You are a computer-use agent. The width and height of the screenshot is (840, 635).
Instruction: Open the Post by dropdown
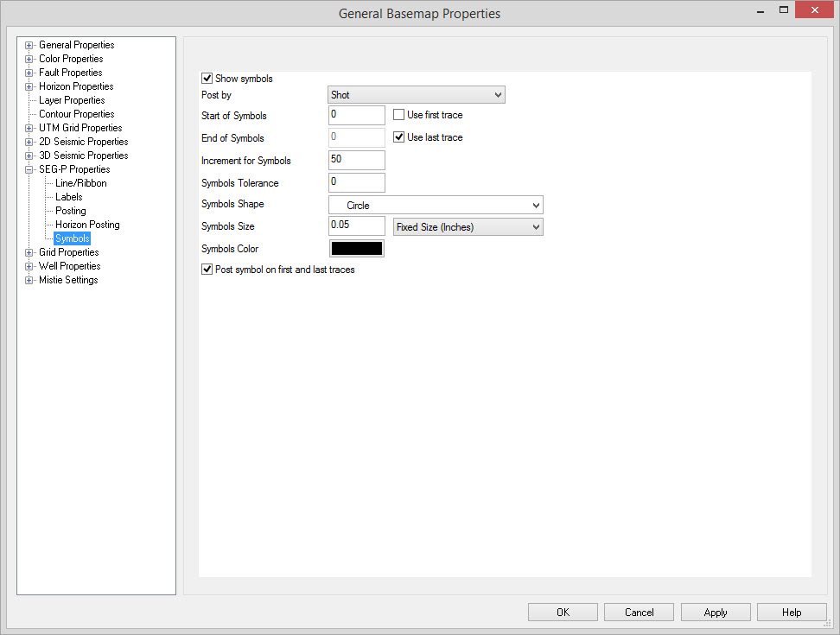pyautogui.click(x=416, y=95)
